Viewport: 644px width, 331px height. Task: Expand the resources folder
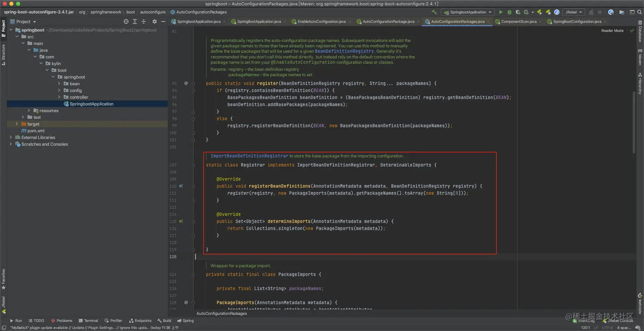(29, 110)
